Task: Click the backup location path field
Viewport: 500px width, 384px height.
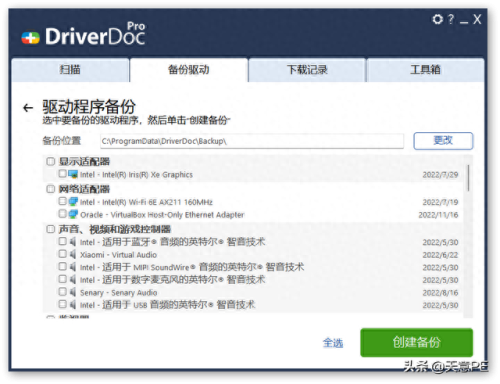Action: click(x=252, y=141)
